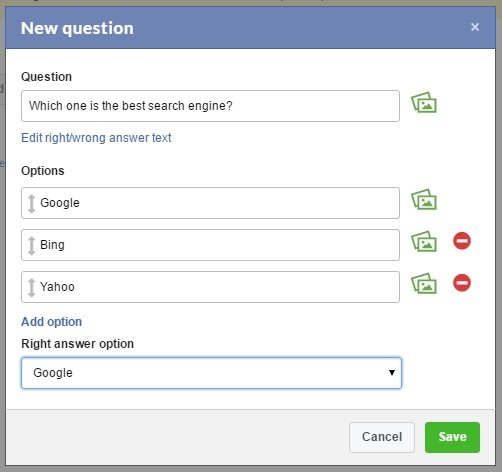Image resolution: width=502 pixels, height=472 pixels.
Task: Click the Right answer option label
Action: 77,344
